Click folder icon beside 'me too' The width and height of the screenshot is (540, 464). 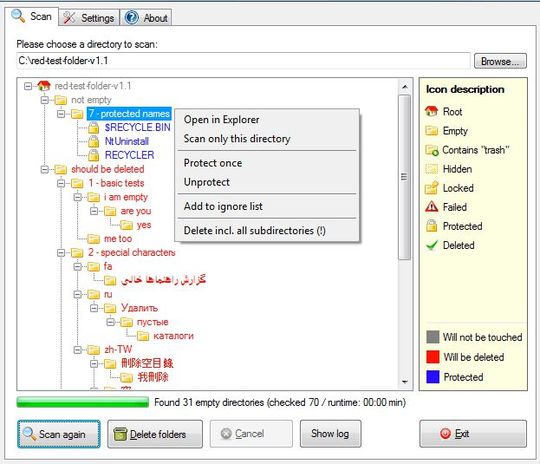93,238
